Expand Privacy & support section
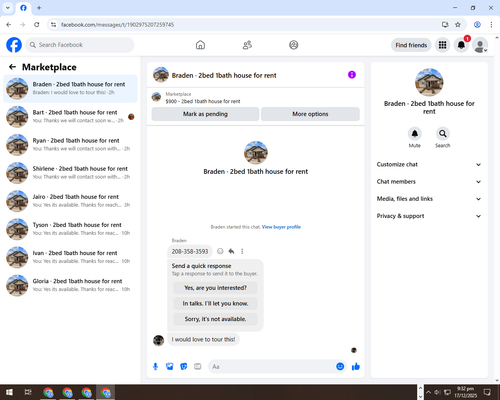Screen dimensions: 500x400 [x=429, y=216]
